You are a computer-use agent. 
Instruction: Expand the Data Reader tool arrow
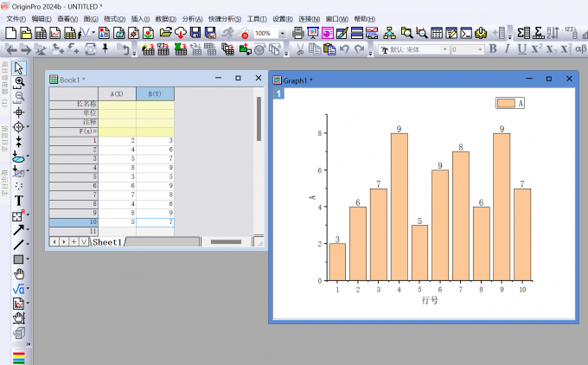[29, 127]
